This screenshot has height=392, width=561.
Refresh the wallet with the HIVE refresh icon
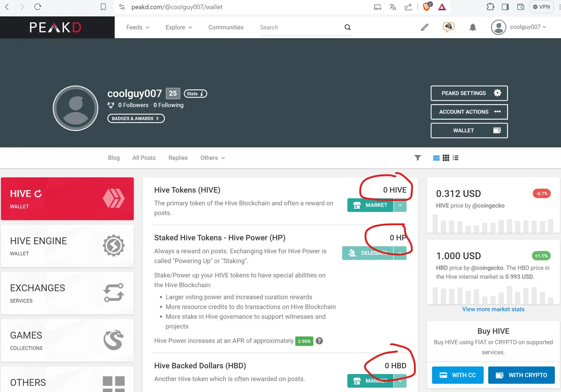[x=38, y=194]
